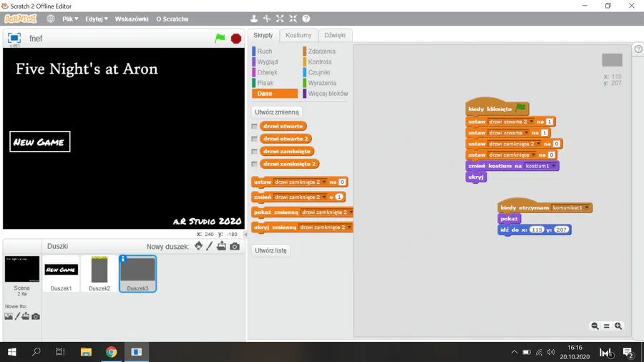644x362 pixels.
Task: Edit x value 115 in idź do block
Action: point(537,230)
